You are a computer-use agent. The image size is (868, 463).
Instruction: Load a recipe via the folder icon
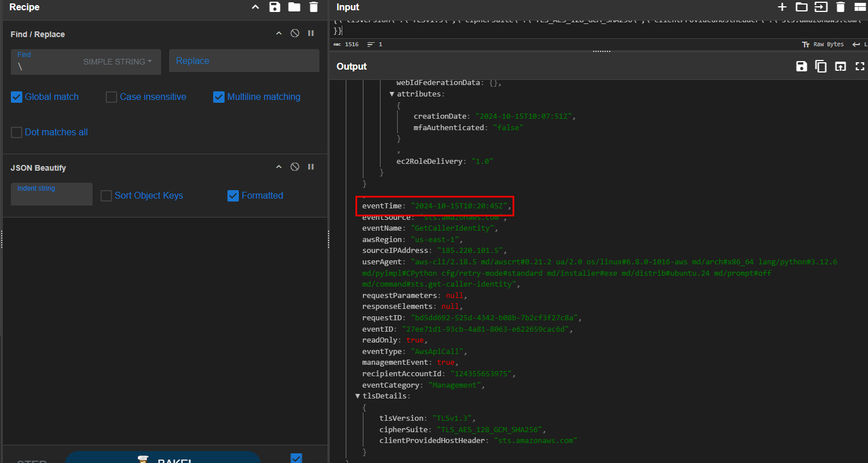pos(294,7)
